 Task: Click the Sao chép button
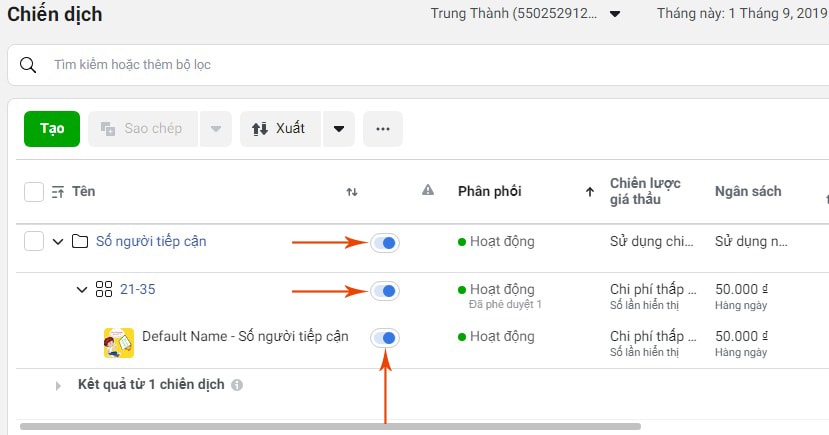(x=143, y=128)
